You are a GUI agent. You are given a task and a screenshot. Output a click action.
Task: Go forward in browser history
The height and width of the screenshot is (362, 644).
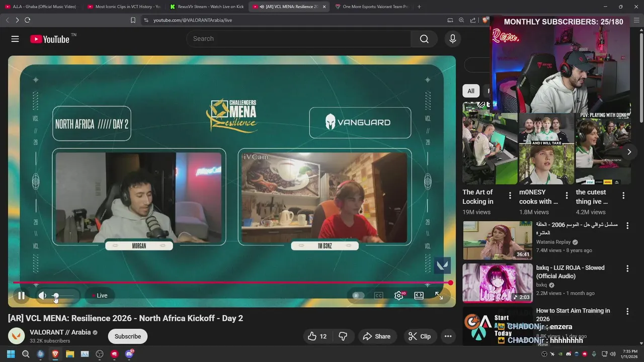17,20
